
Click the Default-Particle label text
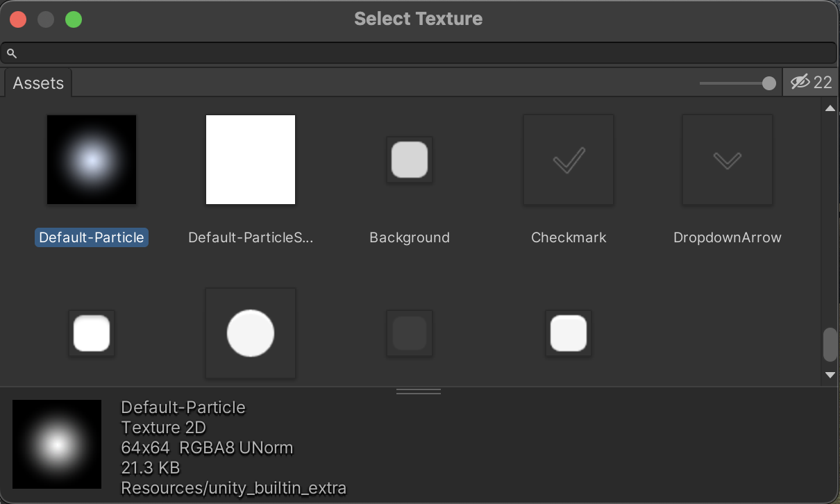click(x=92, y=237)
